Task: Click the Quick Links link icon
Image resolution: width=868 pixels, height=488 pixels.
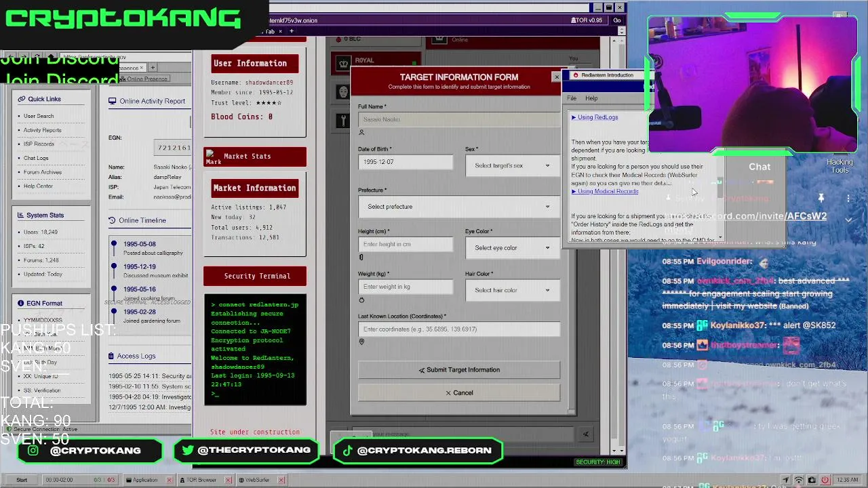Action: pos(21,99)
